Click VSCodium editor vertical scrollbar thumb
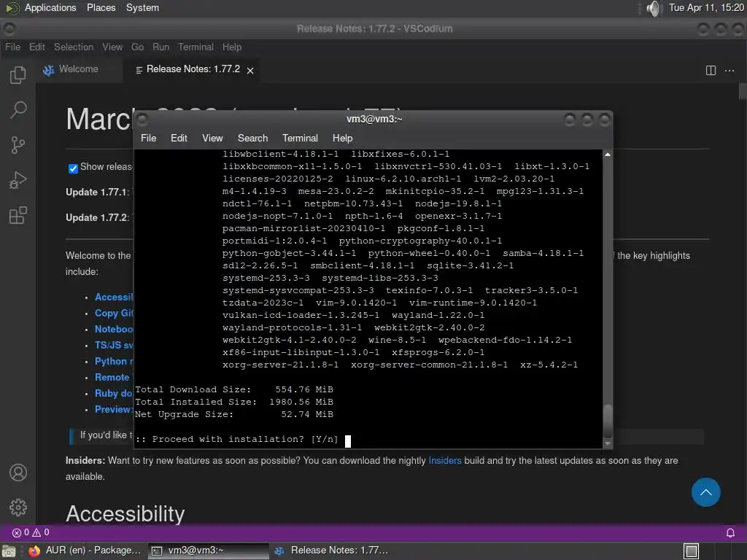This screenshot has width=747, height=560. pyautogui.click(x=742, y=91)
